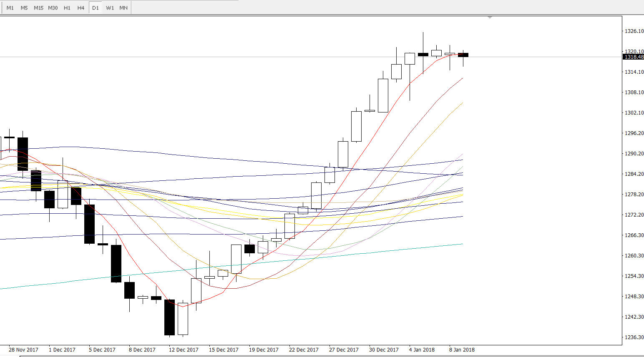Click the lowest black candle body near 12 Dec
The height and width of the screenshot is (357, 644).
coord(169,317)
